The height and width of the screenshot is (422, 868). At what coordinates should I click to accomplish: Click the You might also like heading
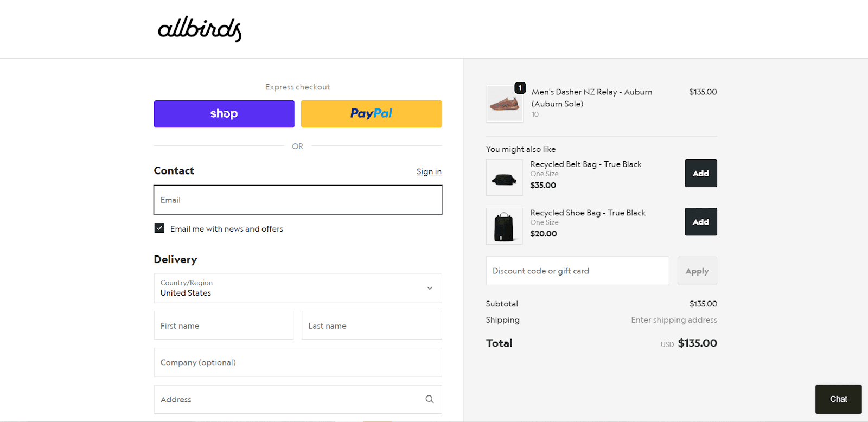pyautogui.click(x=521, y=149)
